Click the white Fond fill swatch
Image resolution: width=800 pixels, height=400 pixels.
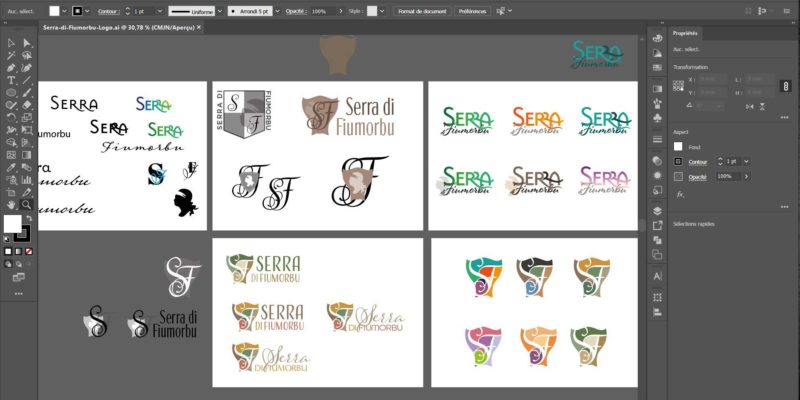(677, 146)
